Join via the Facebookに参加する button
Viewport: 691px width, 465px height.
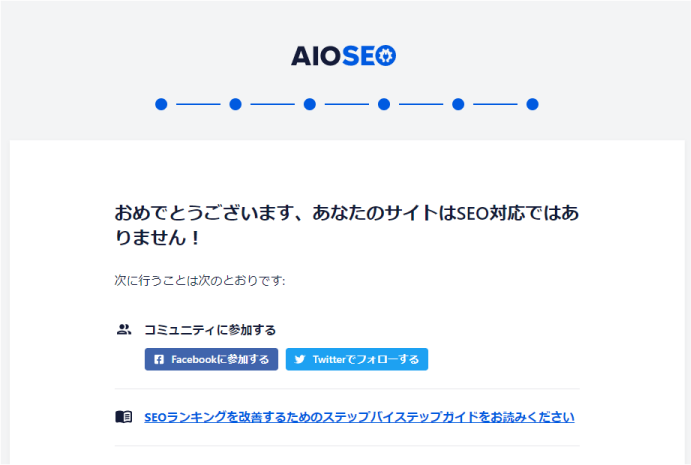[212, 360]
